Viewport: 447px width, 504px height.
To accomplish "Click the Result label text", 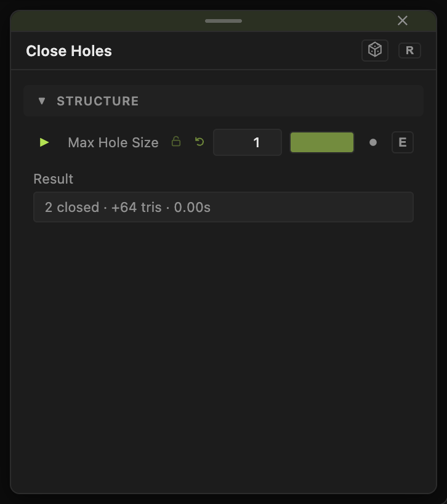I will [54, 179].
